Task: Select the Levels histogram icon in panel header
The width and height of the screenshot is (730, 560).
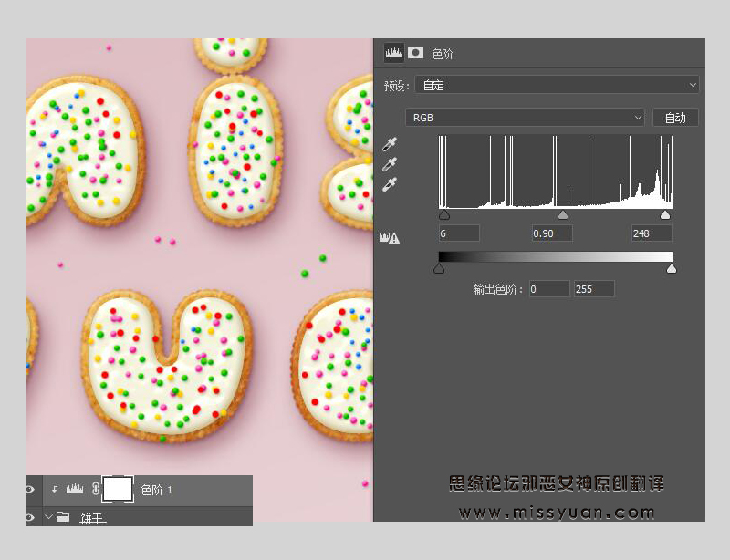Action: [x=393, y=53]
